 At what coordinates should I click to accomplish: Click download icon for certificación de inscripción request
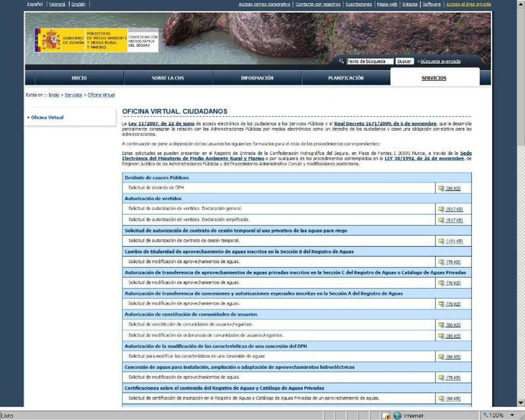coord(441,399)
